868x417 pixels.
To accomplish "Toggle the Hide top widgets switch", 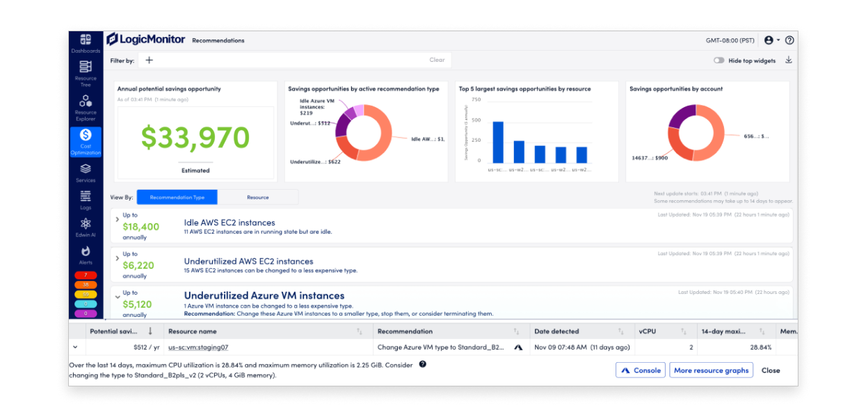I will pos(718,60).
